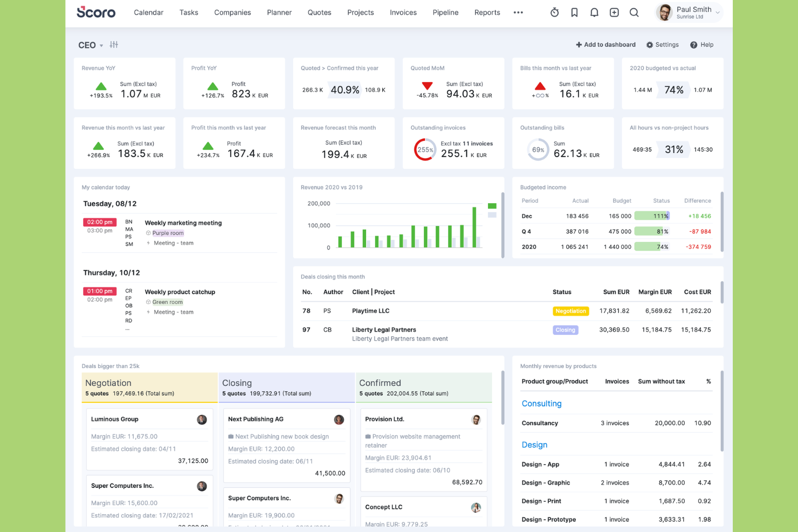This screenshot has width=798, height=532.
Task: Click the Next Publishing AG owner avatar
Action: pyautogui.click(x=339, y=419)
